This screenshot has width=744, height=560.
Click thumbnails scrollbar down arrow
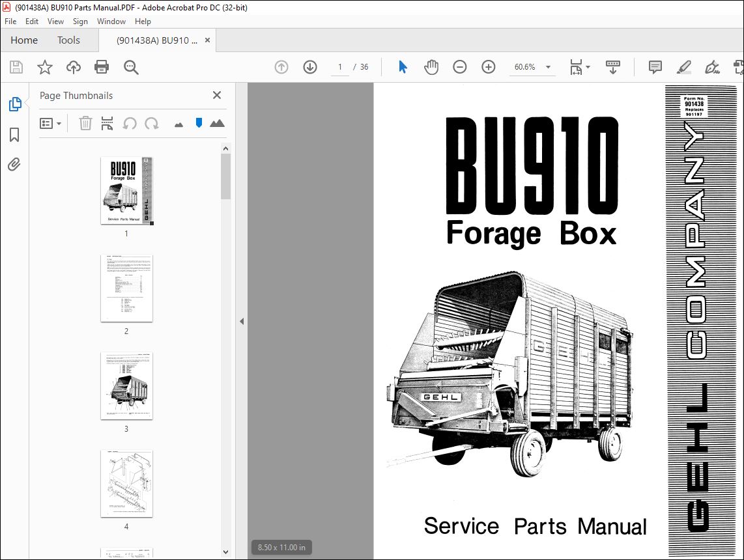[x=226, y=552]
